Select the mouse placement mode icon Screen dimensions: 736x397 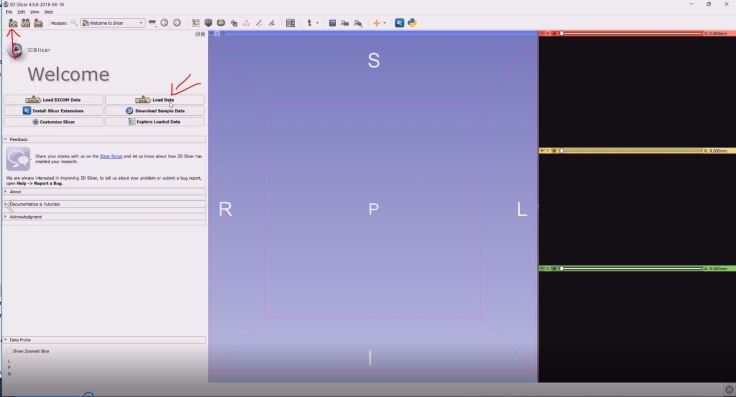[309, 23]
